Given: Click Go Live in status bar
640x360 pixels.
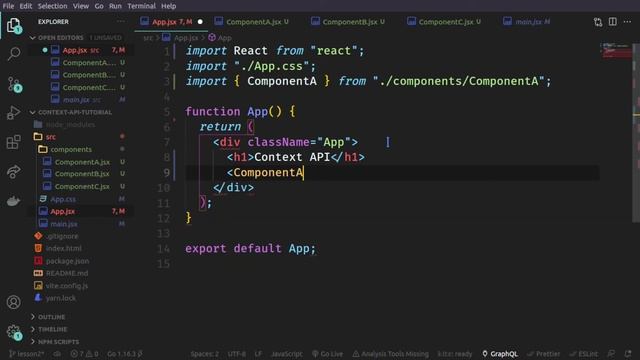Looking at the screenshot, I should pos(328,354).
